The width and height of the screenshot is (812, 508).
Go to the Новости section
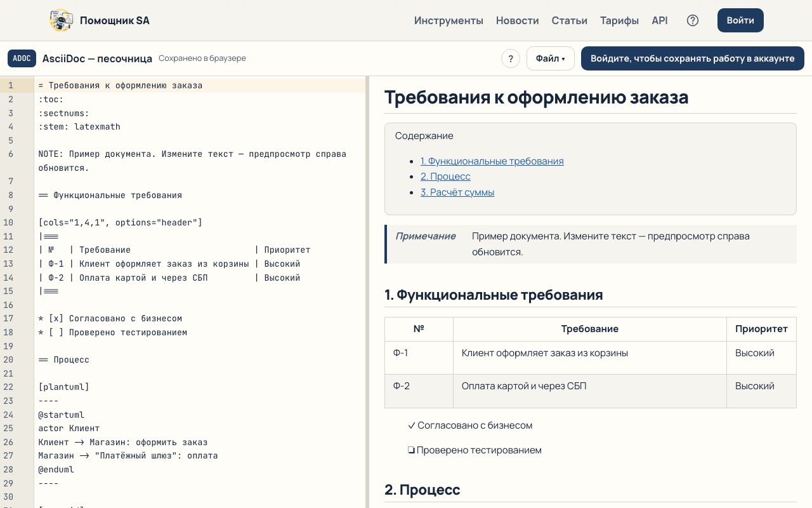(517, 20)
